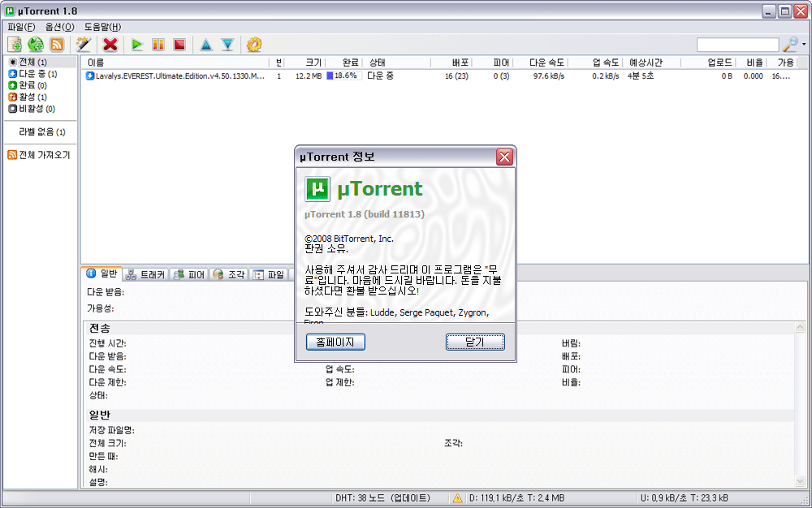Select 완료 (0) category
Image resolution: width=812 pixels, height=508 pixels.
point(28,85)
